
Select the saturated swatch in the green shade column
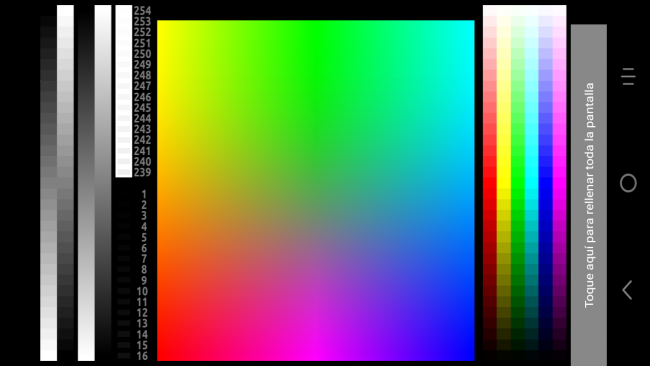[517, 183]
